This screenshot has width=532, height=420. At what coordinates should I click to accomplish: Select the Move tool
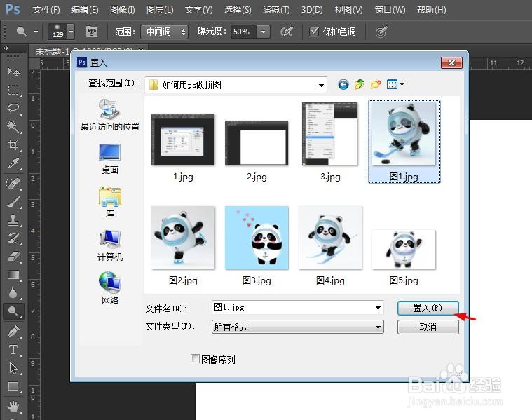13,72
